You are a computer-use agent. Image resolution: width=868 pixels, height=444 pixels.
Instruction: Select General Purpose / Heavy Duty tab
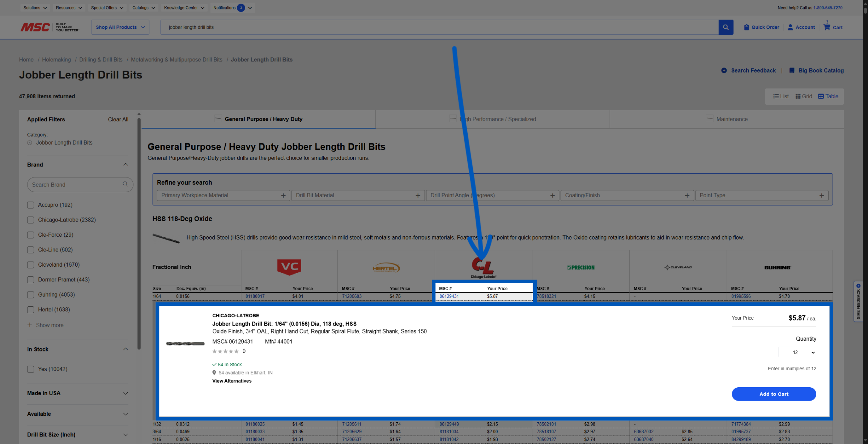(259, 119)
